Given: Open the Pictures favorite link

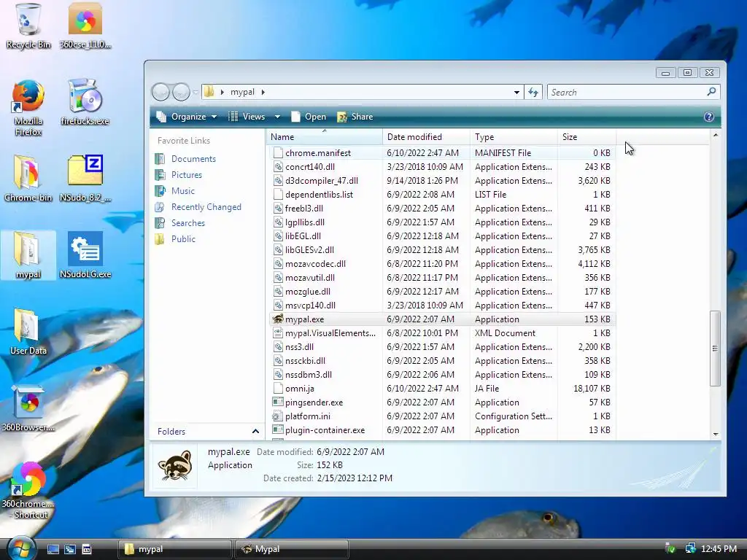Looking at the screenshot, I should [x=186, y=175].
